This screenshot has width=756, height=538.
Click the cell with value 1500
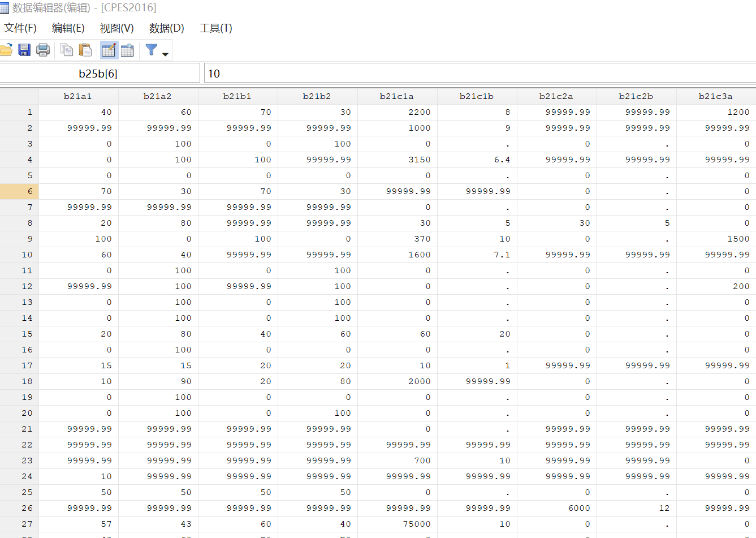click(x=716, y=239)
